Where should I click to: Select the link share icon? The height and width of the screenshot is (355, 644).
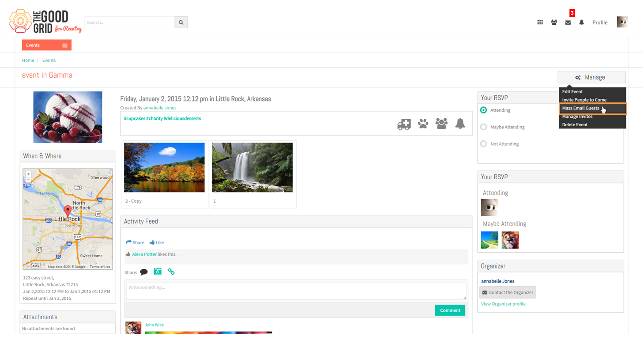[x=171, y=272]
